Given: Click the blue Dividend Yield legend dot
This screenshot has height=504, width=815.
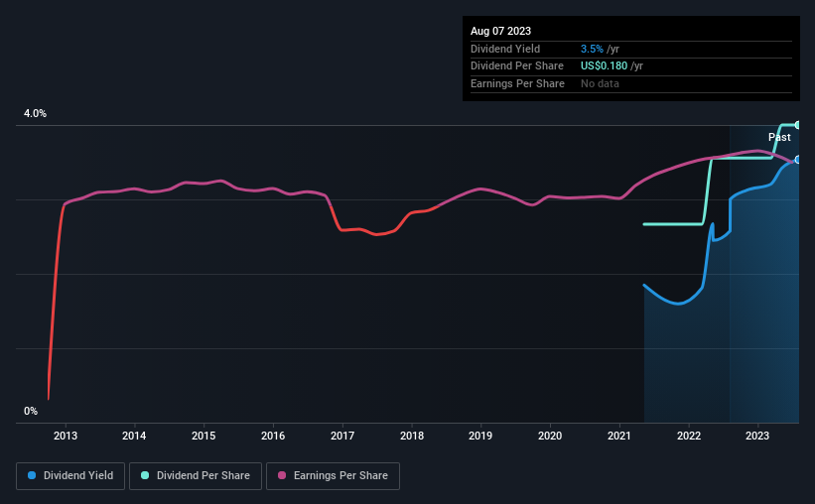Looking at the screenshot, I should pos(32,475).
